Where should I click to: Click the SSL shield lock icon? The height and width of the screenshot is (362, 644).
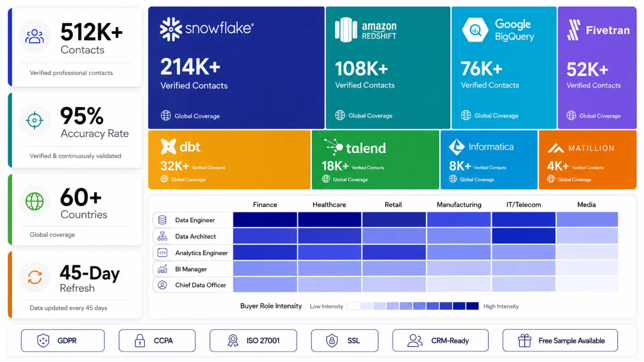pyautogui.click(x=332, y=341)
